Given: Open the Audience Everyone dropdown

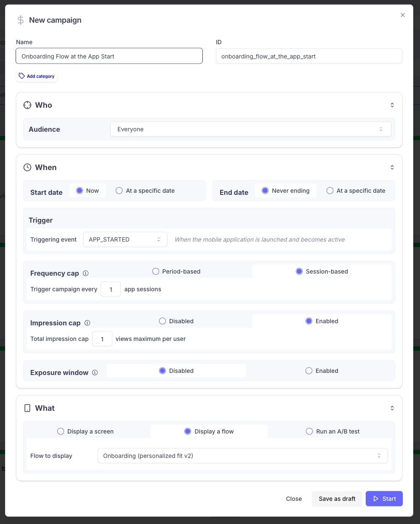Looking at the screenshot, I should click(251, 129).
